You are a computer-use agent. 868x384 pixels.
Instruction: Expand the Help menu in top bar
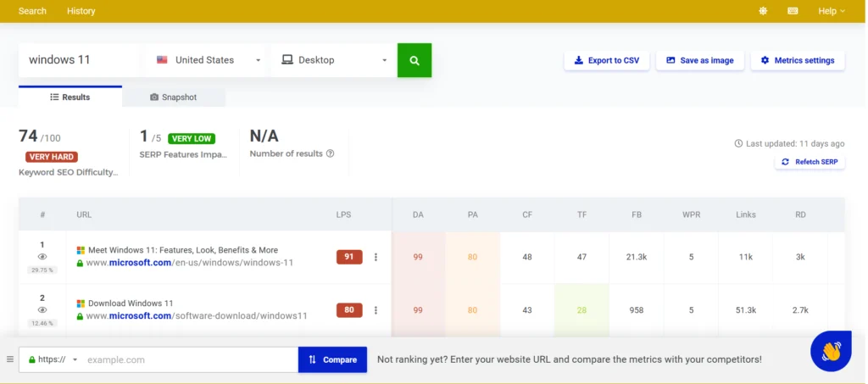pos(831,11)
